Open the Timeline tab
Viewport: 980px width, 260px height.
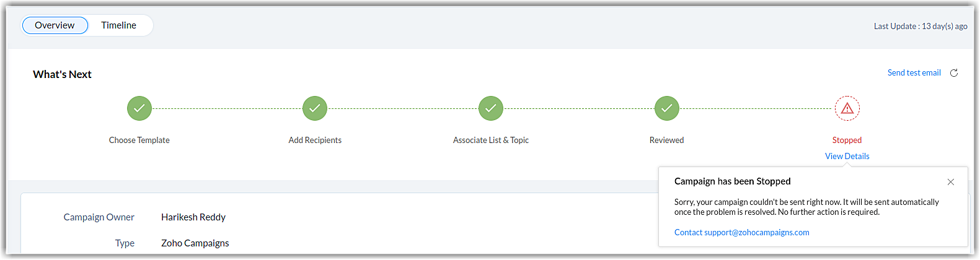[x=119, y=25]
